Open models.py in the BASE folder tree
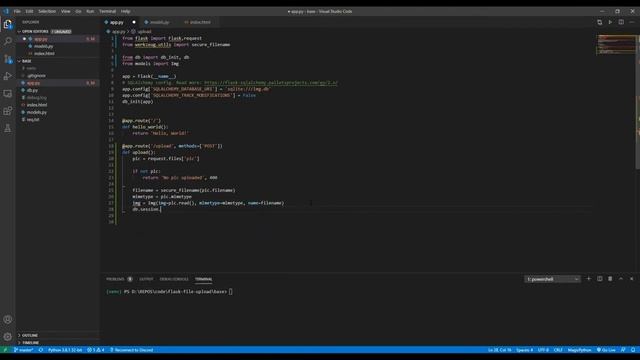The width and height of the screenshot is (640, 360). coord(58,112)
